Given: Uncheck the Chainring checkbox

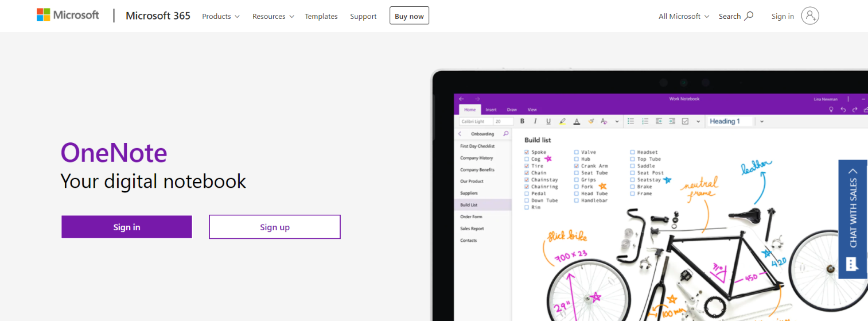Looking at the screenshot, I should click(527, 187).
